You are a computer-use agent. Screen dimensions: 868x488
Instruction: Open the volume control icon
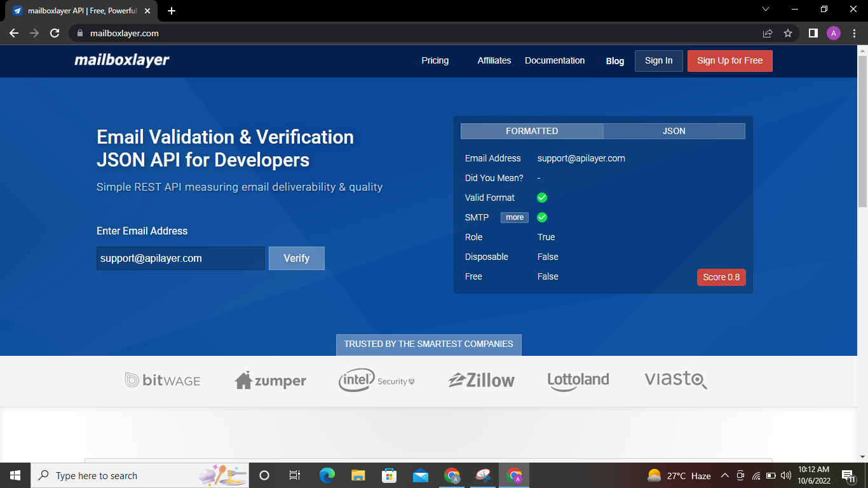[x=786, y=475]
